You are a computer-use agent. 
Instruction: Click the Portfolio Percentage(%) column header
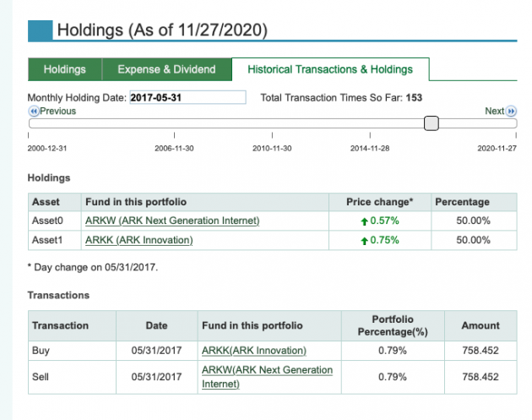point(393,325)
